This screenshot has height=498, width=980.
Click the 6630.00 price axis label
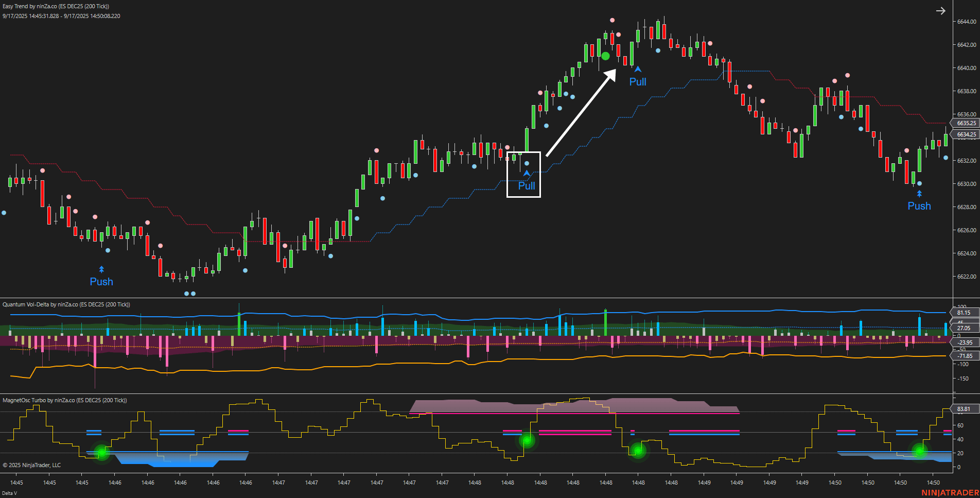click(967, 184)
